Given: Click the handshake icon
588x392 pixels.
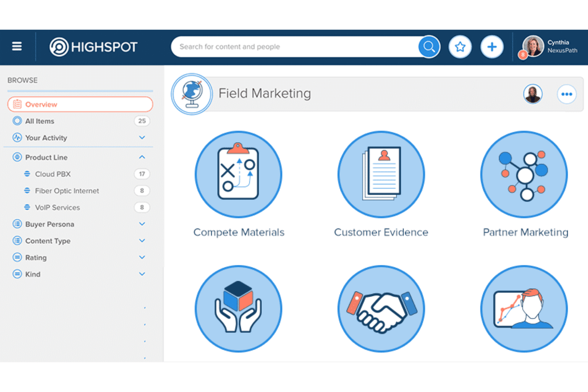Looking at the screenshot, I should coord(381,309).
